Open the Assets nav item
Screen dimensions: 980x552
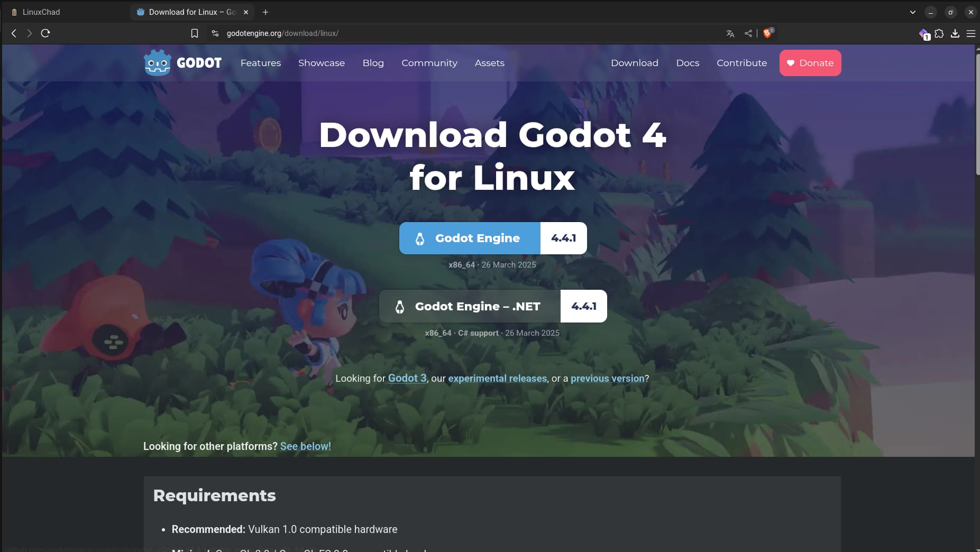pos(490,63)
